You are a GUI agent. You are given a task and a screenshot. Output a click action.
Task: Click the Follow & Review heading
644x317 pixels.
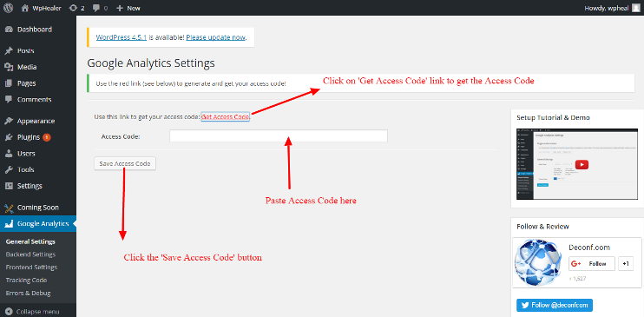542,227
